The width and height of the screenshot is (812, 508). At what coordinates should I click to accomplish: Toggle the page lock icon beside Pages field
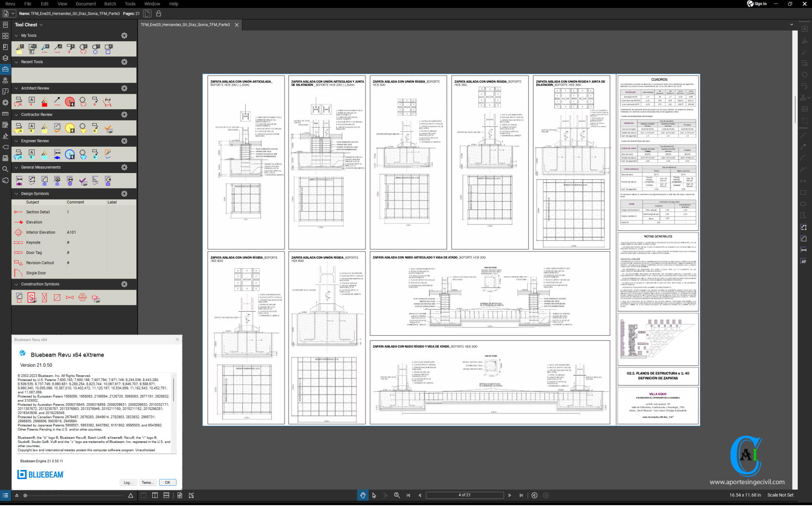point(158,13)
